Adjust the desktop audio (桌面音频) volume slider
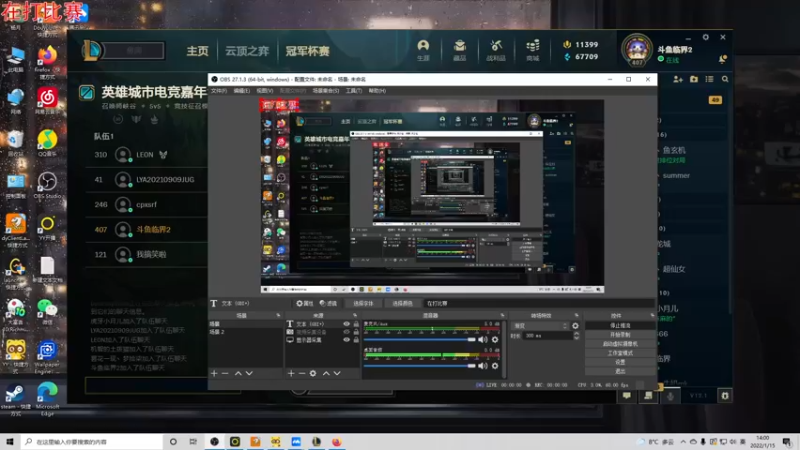The height and width of the screenshot is (450, 800). point(419,365)
